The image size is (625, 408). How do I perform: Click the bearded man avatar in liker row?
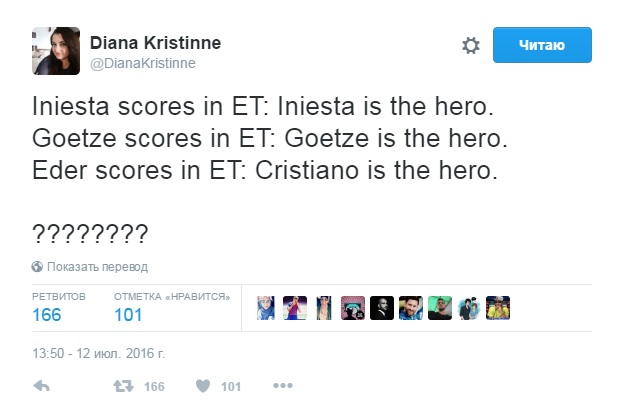point(411,308)
